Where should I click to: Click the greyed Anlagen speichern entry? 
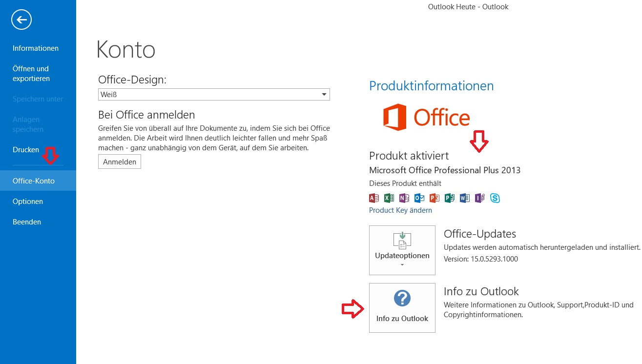28,124
